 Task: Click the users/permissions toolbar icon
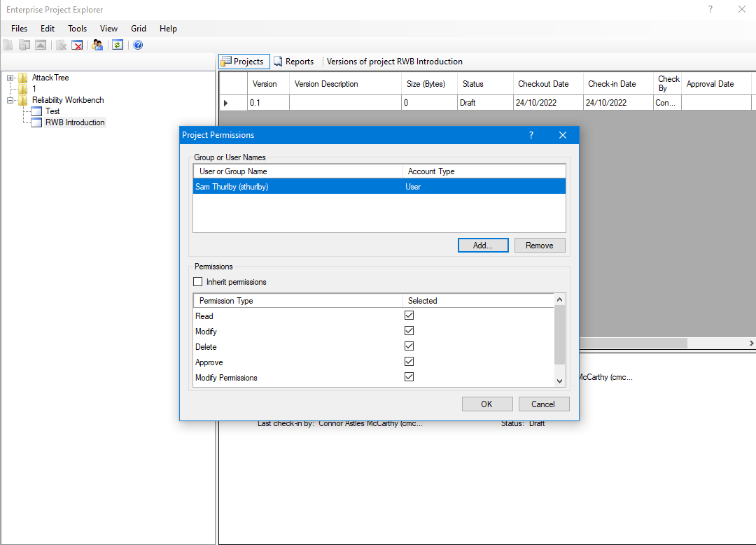tap(98, 45)
